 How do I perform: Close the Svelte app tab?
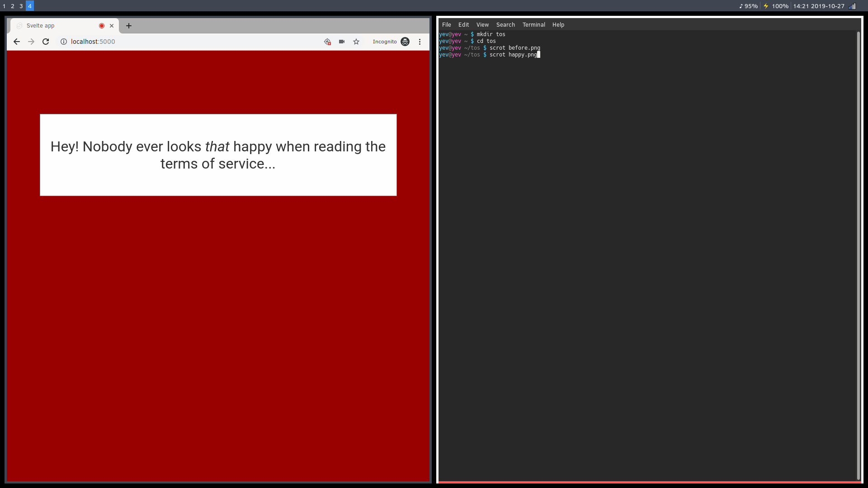coord(112,26)
